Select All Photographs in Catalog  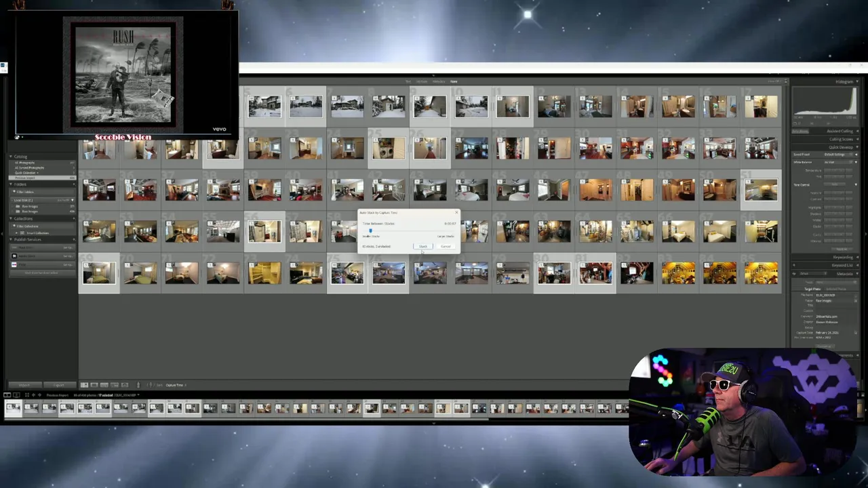coord(24,163)
